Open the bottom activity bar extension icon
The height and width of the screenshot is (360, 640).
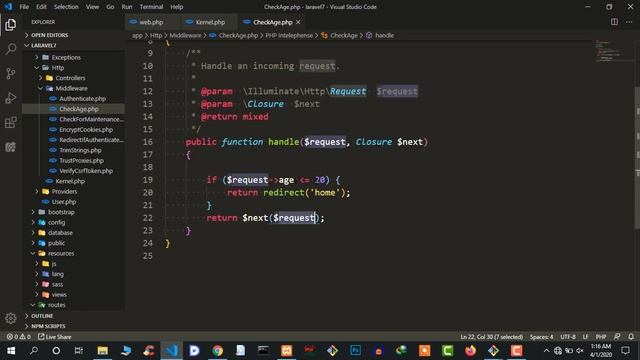[11, 147]
